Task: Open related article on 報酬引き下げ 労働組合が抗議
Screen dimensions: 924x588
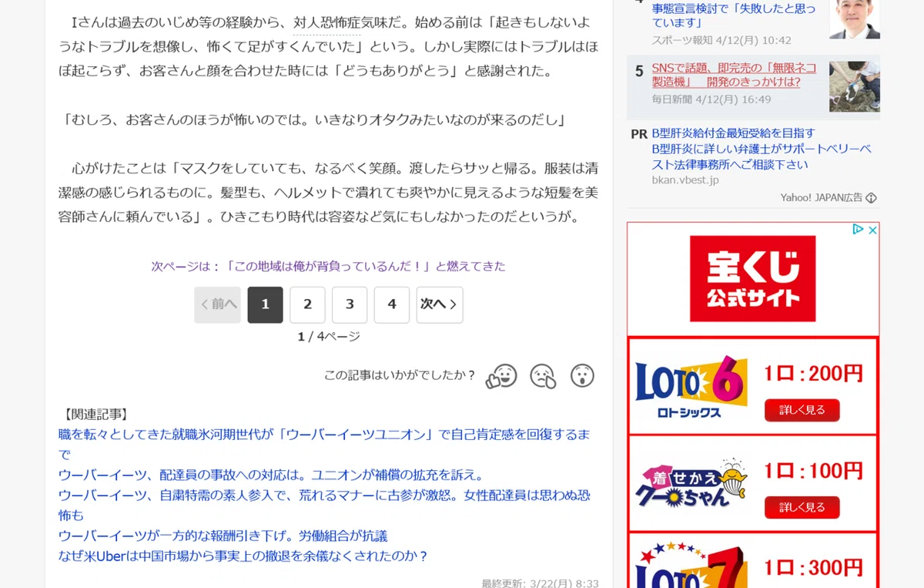Action: point(223,536)
